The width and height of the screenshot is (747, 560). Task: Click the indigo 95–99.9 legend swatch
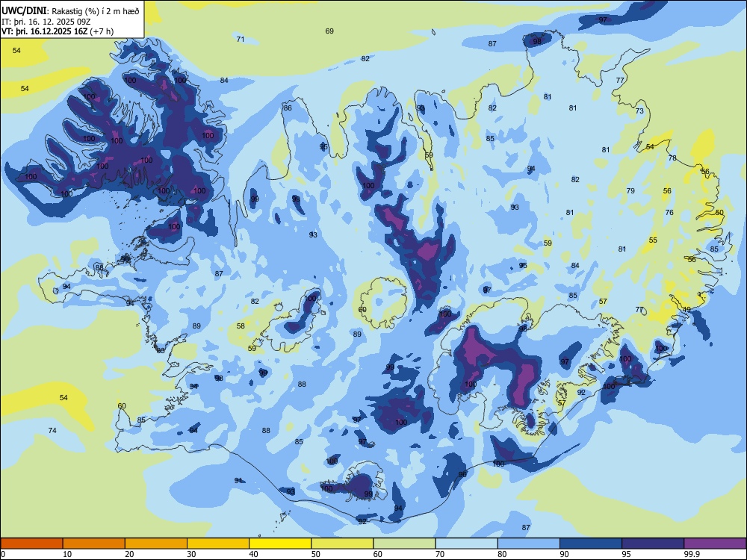[x=653, y=544]
